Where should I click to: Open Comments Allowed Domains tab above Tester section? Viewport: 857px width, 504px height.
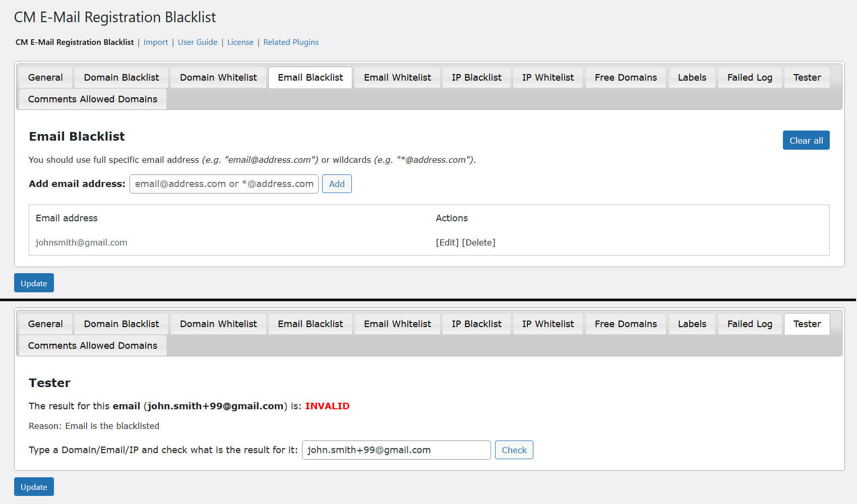tap(93, 346)
